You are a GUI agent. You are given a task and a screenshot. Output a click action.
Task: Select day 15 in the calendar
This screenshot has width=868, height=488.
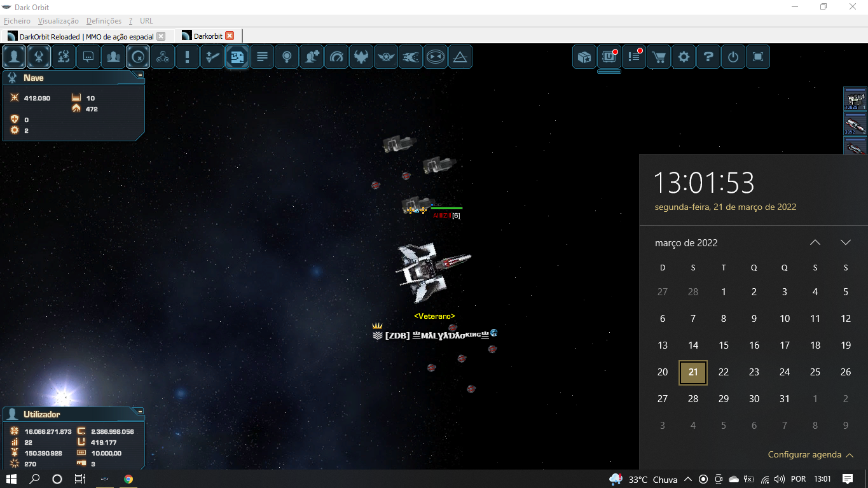pyautogui.click(x=724, y=345)
